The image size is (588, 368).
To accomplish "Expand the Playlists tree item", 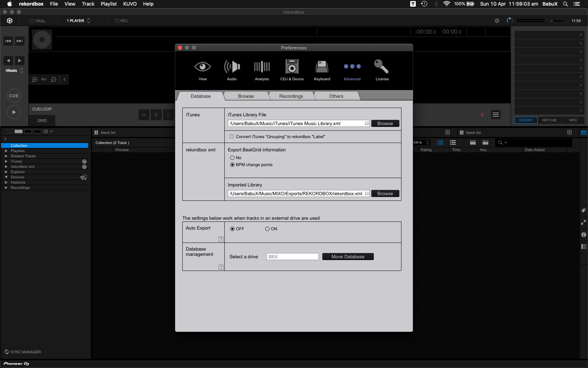I will pos(6,151).
